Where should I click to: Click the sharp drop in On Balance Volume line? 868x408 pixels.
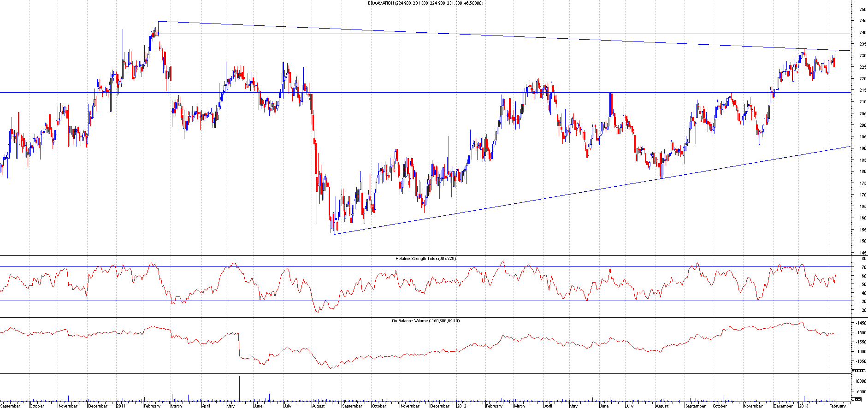click(239, 345)
